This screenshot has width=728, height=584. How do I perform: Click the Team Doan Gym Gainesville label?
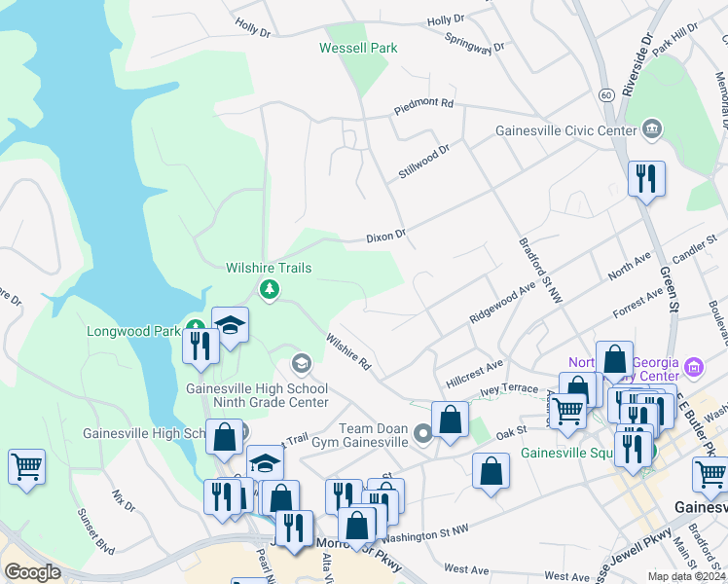[x=360, y=435]
